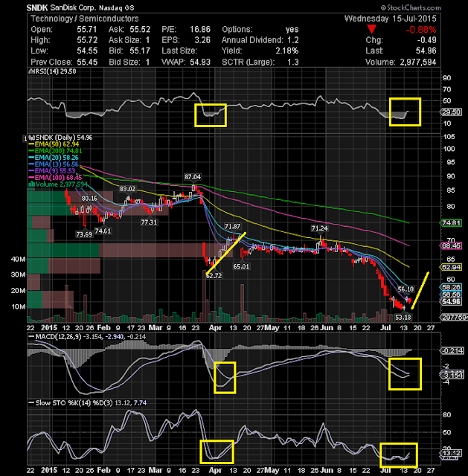Click the P/E value 16.86

point(200,30)
